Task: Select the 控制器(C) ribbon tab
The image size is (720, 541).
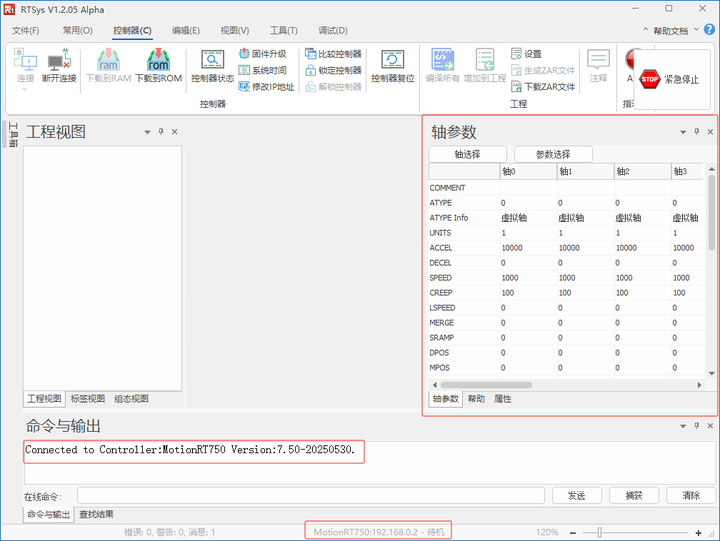Action: 132,31
